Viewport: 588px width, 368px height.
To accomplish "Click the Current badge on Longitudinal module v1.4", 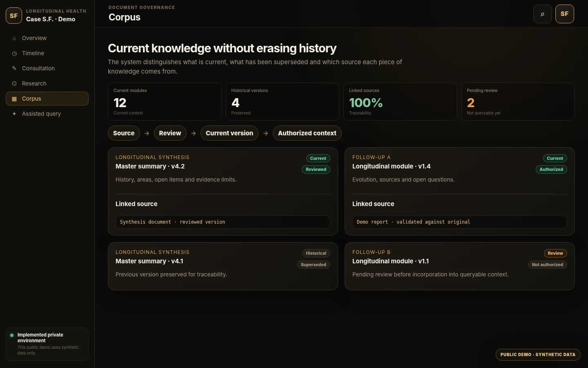I will coord(555,158).
